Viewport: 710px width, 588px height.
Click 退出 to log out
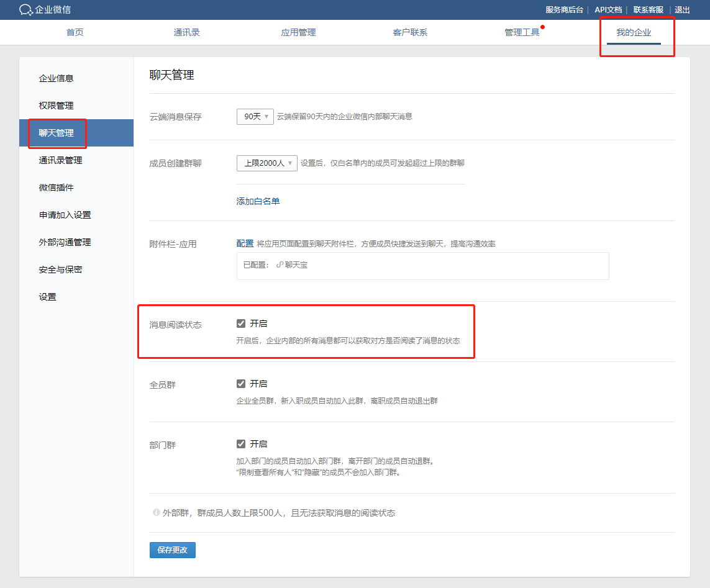tap(682, 10)
